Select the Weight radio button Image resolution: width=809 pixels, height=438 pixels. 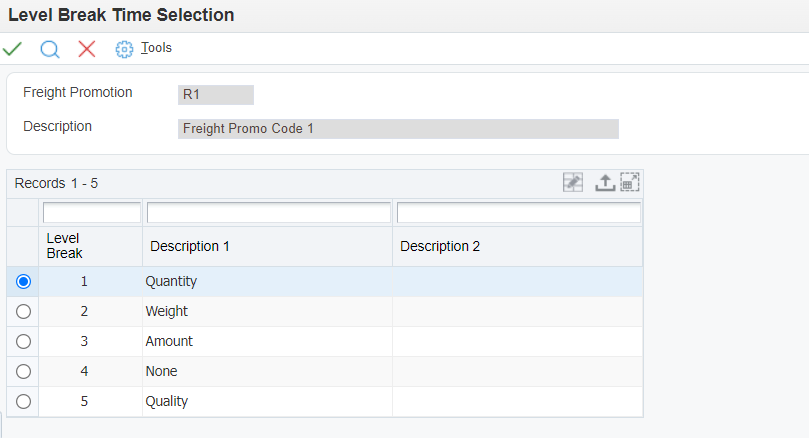tap(23, 312)
